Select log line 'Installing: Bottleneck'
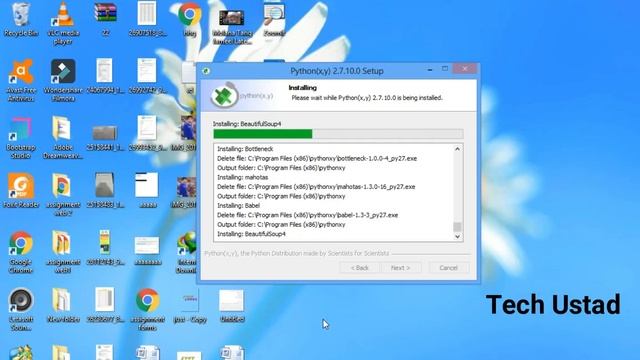Viewport: 640px width, 360px height. tap(245, 149)
